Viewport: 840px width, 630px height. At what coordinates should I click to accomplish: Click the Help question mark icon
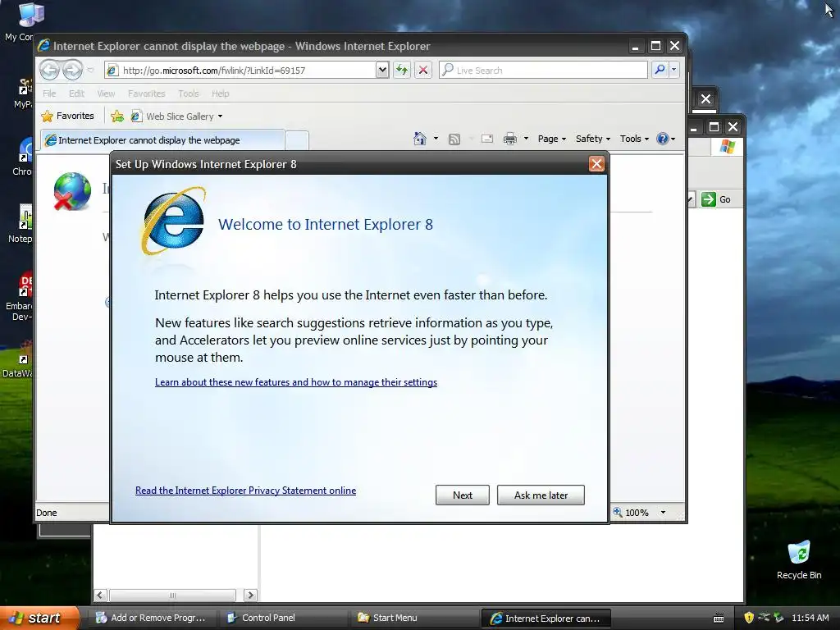click(x=663, y=139)
